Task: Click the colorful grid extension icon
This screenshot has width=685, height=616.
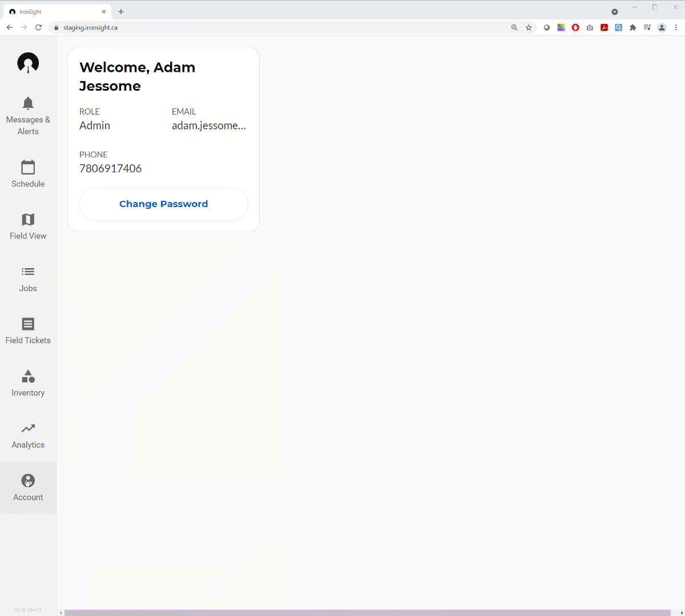Action: point(561,27)
